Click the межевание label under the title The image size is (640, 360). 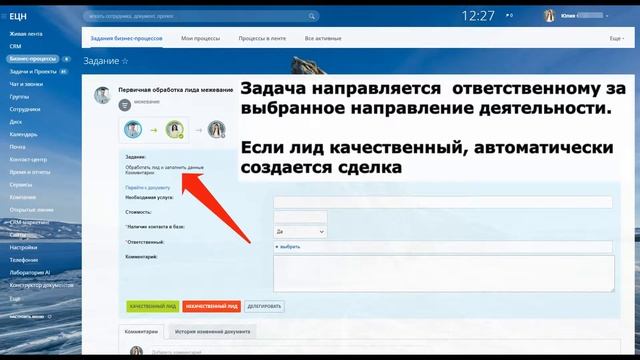pyautogui.click(x=147, y=102)
